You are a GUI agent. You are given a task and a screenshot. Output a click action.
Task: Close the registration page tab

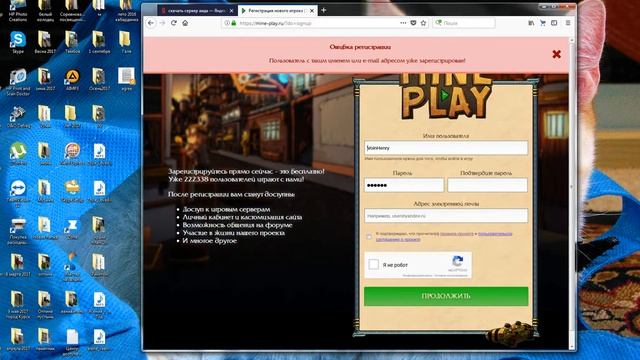[312, 11]
